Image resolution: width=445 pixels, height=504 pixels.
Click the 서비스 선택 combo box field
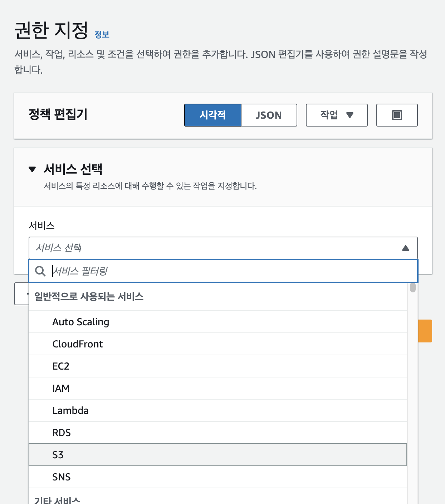215,248
